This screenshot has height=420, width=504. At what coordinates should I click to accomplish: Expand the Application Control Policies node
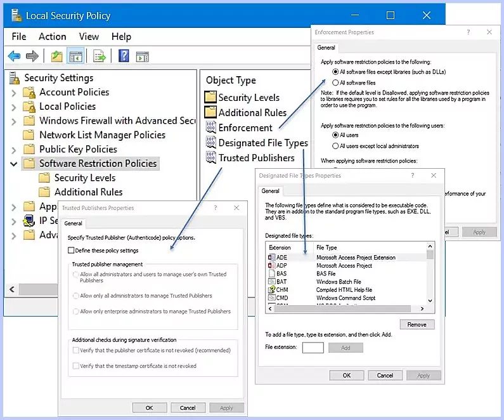click(13, 207)
